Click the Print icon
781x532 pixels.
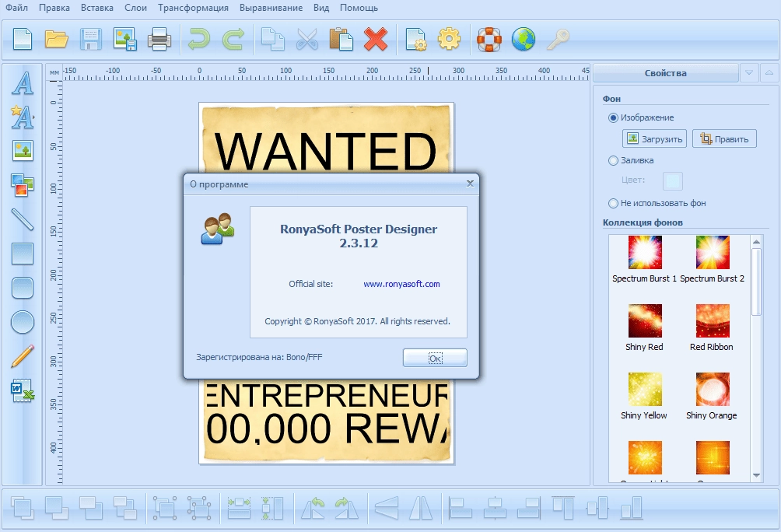159,39
